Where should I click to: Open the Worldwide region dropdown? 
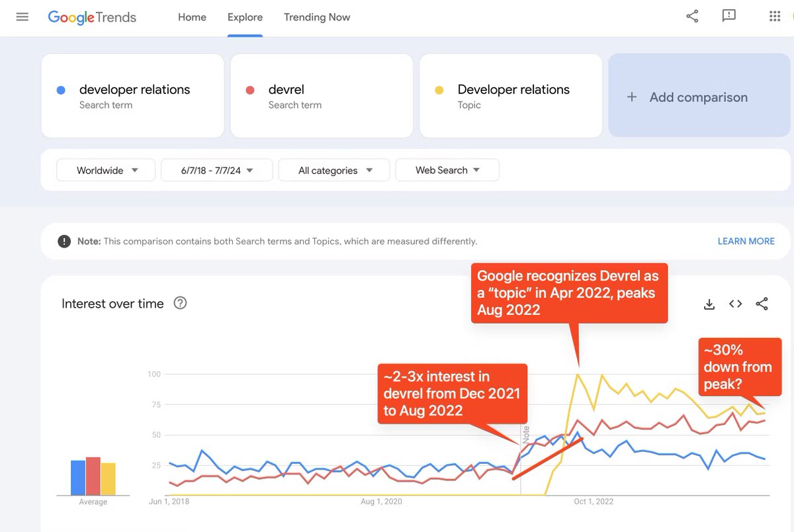point(106,170)
